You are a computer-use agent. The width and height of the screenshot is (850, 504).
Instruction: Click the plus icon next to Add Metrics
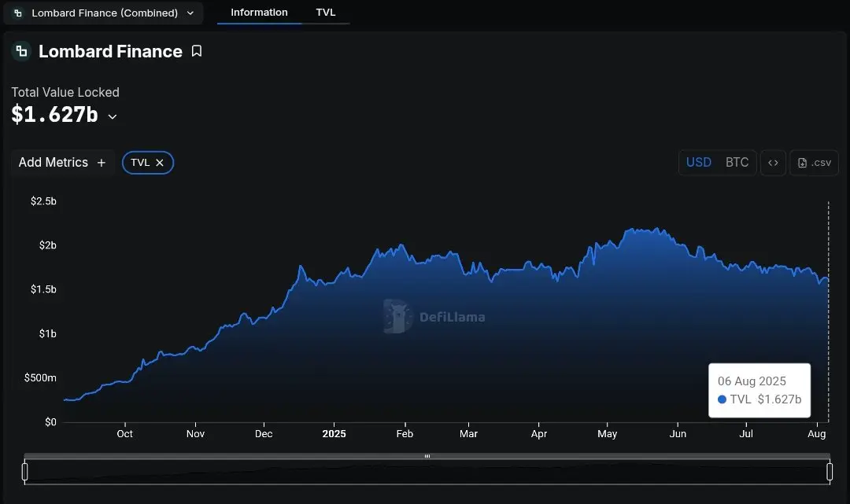(102, 163)
